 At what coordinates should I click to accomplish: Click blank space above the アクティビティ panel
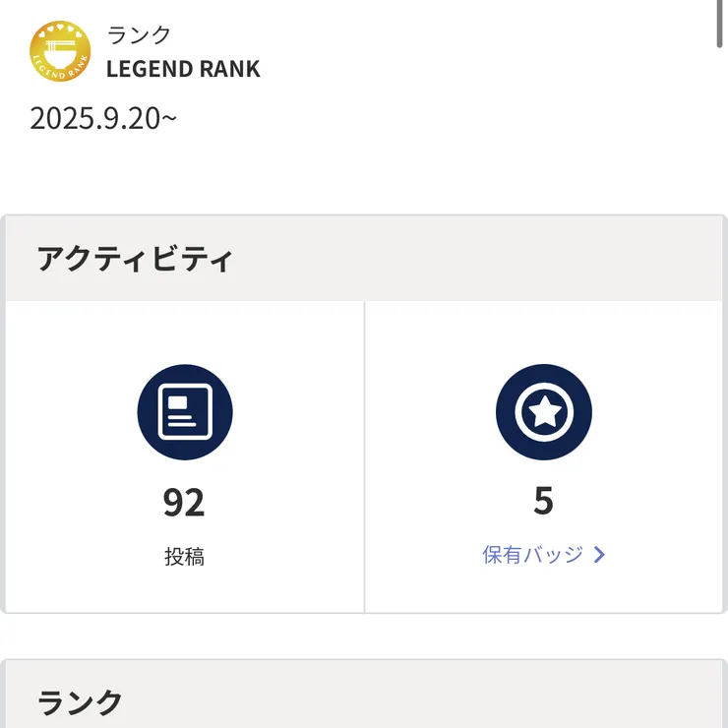click(394, 177)
